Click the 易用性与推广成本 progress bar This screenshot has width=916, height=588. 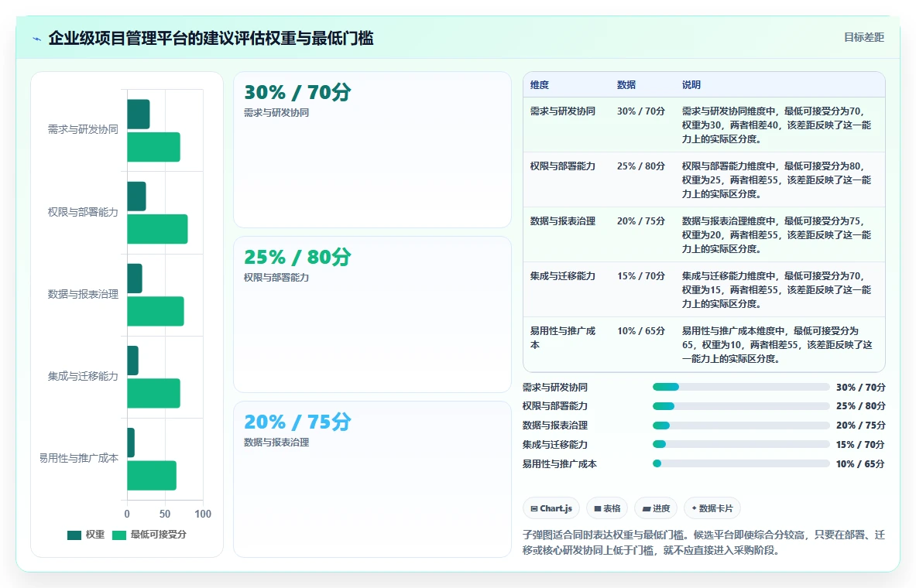[x=741, y=463]
